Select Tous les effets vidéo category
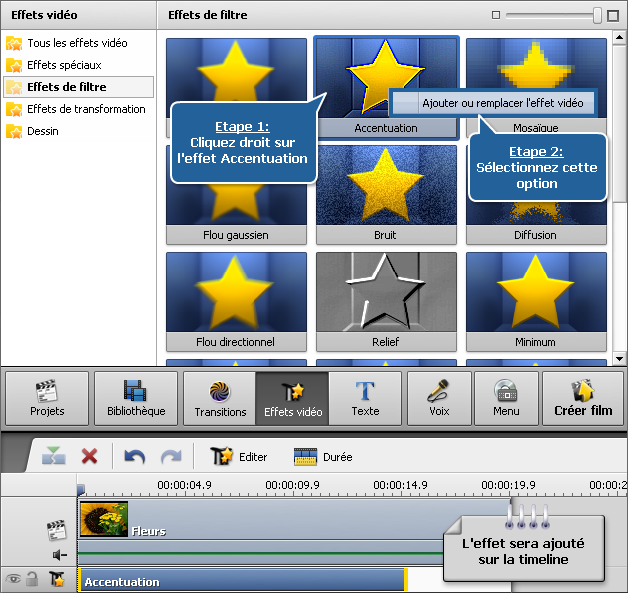This screenshot has height=593, width=628. point(77,43)
